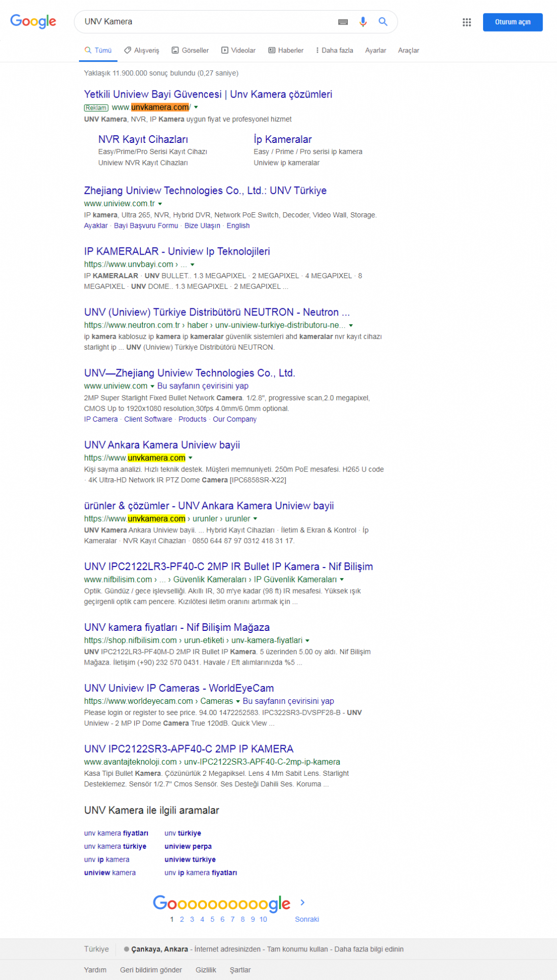The height and width of the screenshot is (980, 557).
Task: Open İp Kameralar sitelink
Action: pos(283,139)
